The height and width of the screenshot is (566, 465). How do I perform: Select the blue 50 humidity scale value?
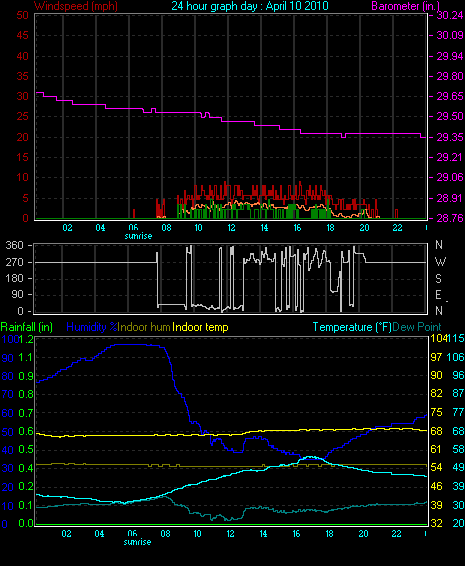click(8, 432)
